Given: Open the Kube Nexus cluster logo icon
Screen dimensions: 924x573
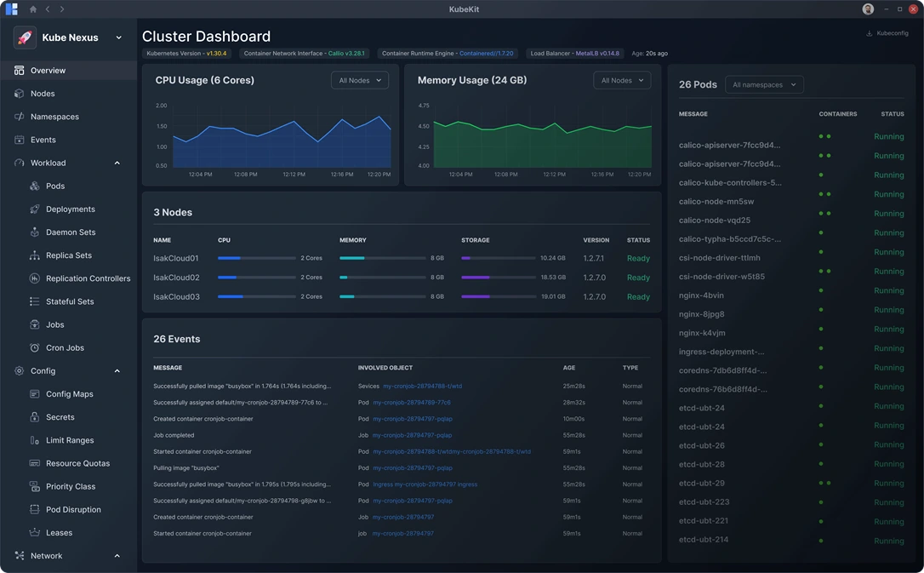Looking at the screenshot, I should [23, 37].
